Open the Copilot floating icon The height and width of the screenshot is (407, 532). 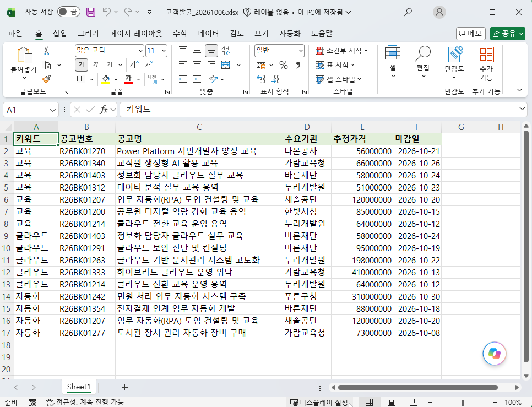tap(495, 354)
